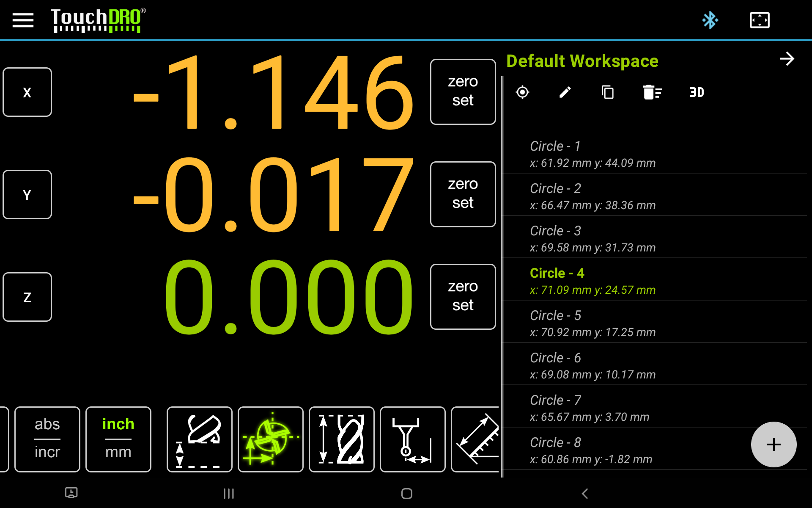Image resolution: width=812 pixels, height=508 pixels.
Task: Collapse the Default Workspace panel arrow
Action: point(787,59)
